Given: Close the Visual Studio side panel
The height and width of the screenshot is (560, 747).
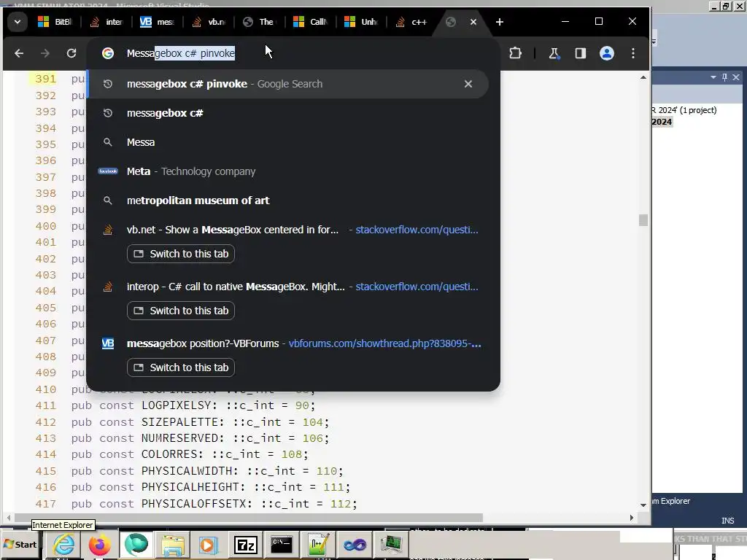Looking at the screenshot, I should [736, 77].
